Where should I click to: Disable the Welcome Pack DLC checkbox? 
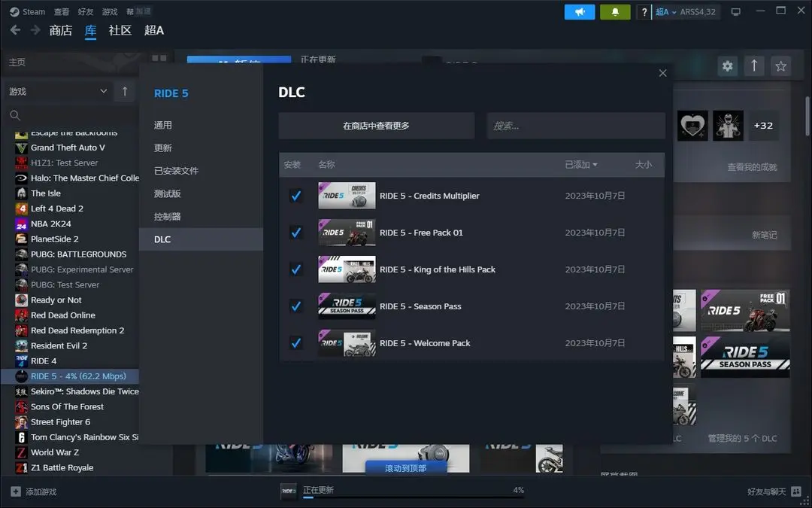(x=295, y=342)
